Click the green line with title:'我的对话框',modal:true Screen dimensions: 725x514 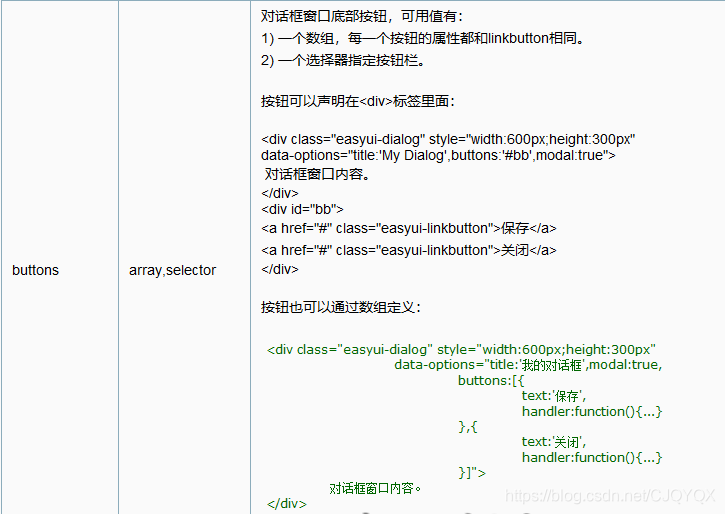[x=528, y=365]
